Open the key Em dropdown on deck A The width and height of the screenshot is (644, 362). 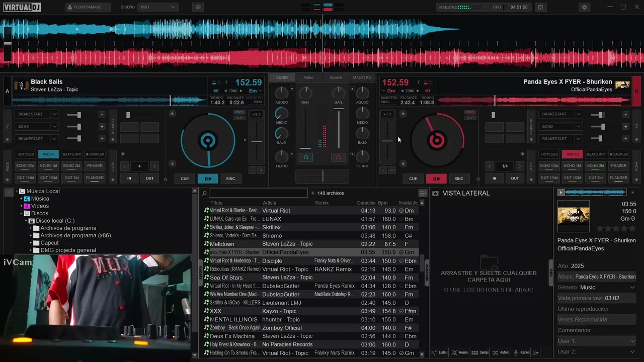tap(255, 91)
